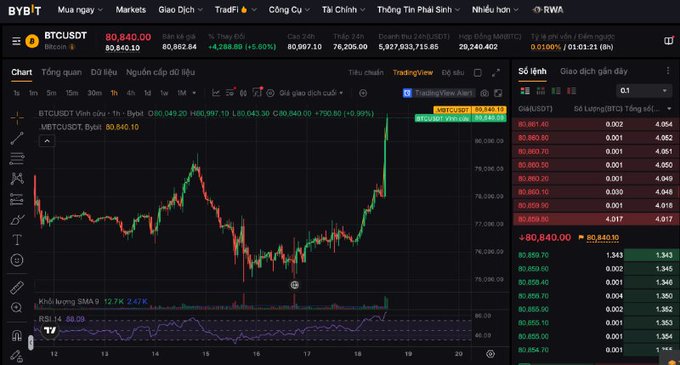This screenshot has width=680, height=365.
Task: Expand the Công Cụ navigation menu
Action: tap(289, 10)
